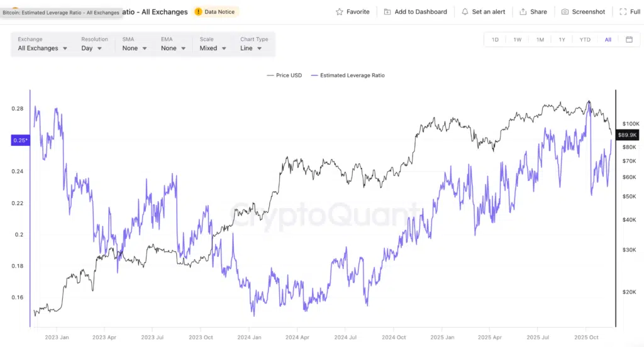Click the Full screen expand icon
The width and height of the screenshot is (644, 347).
[623, 12]
